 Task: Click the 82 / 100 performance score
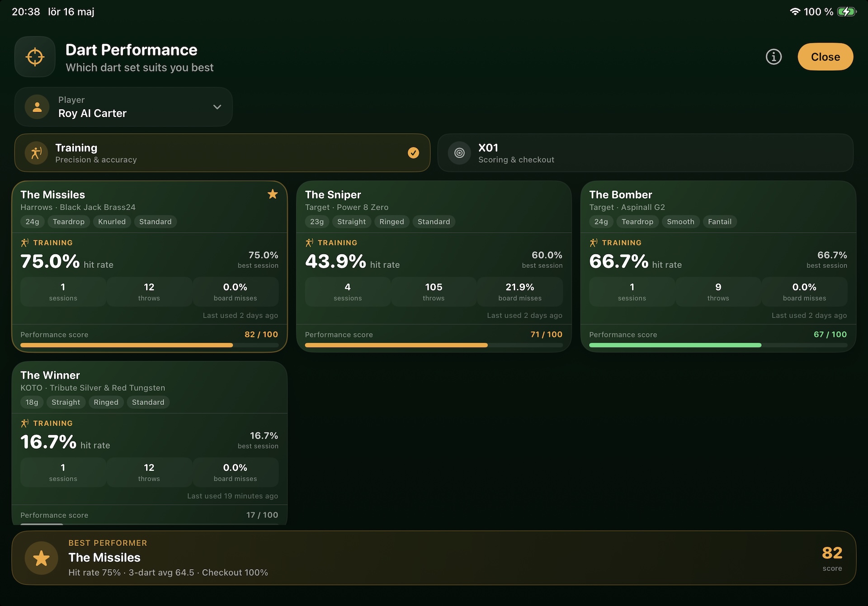pyautogui.click(x=261, y=334)
